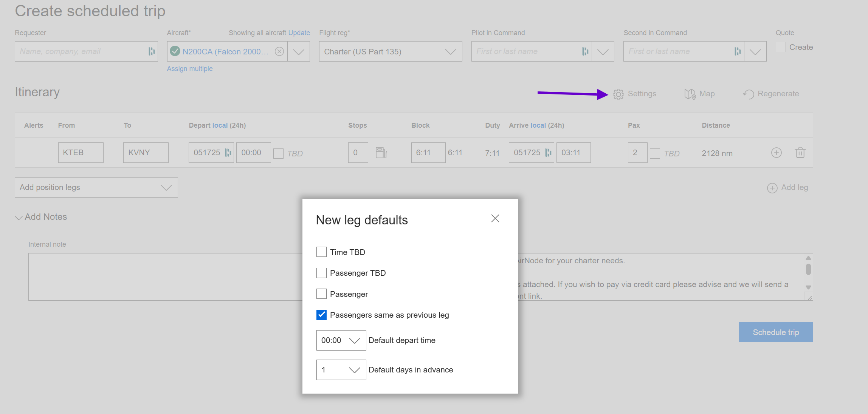Expand the Aircraft dropdown arrow
868x414 pixels.
click(299, 51)
